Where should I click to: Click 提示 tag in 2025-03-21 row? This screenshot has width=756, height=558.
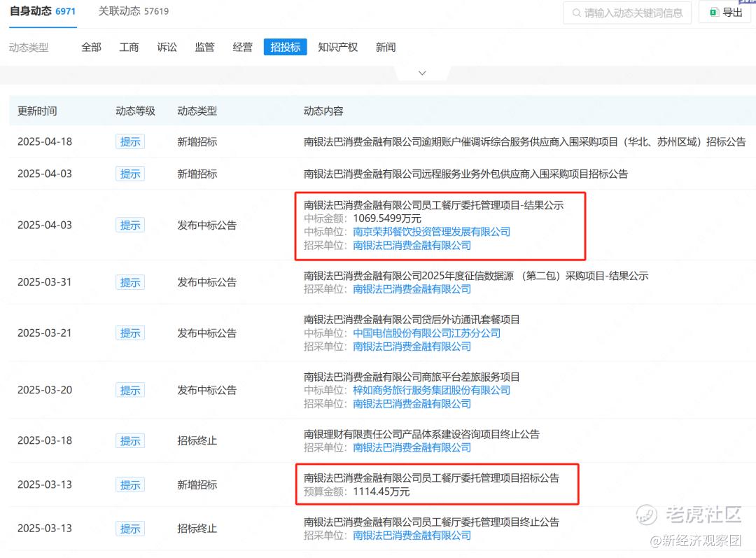pyautogui.click(x=130, y=333)
